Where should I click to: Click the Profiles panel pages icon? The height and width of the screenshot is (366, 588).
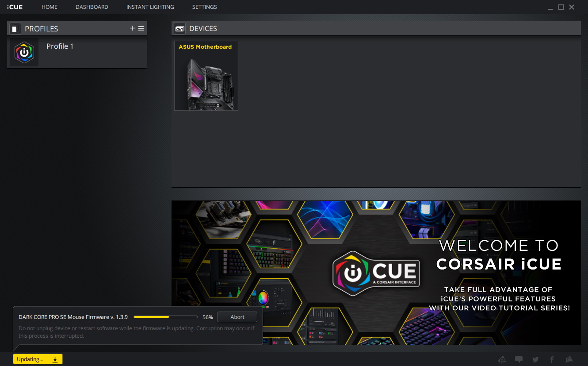[x=15, y=29]
